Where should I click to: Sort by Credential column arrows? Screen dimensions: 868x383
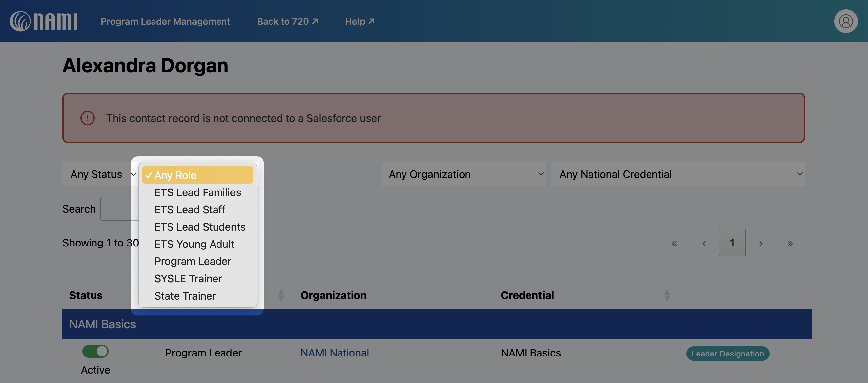pyautogui.click(x=666, y=295)
